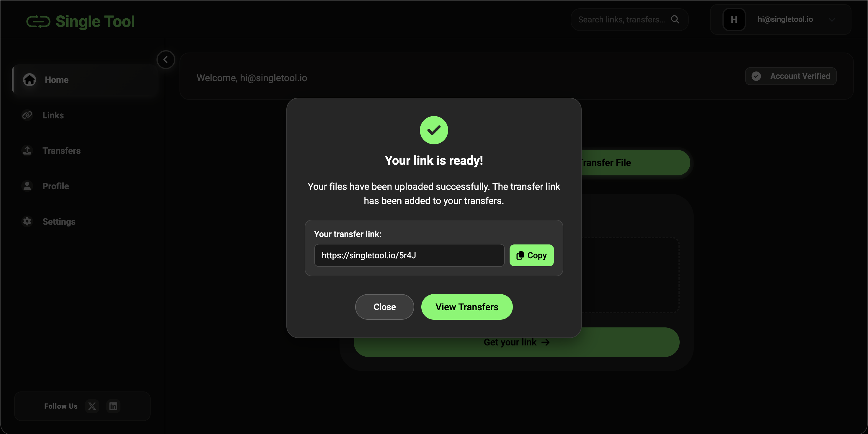Open the Profile page
The width and height of the screenshot is (868, 434).
click(55, 186)
